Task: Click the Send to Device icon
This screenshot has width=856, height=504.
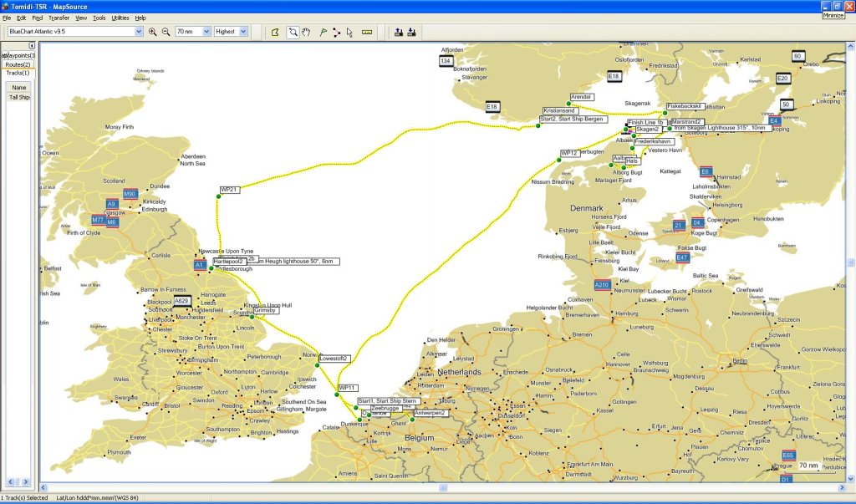Action: pyautogui.click(x=399, y=33)
